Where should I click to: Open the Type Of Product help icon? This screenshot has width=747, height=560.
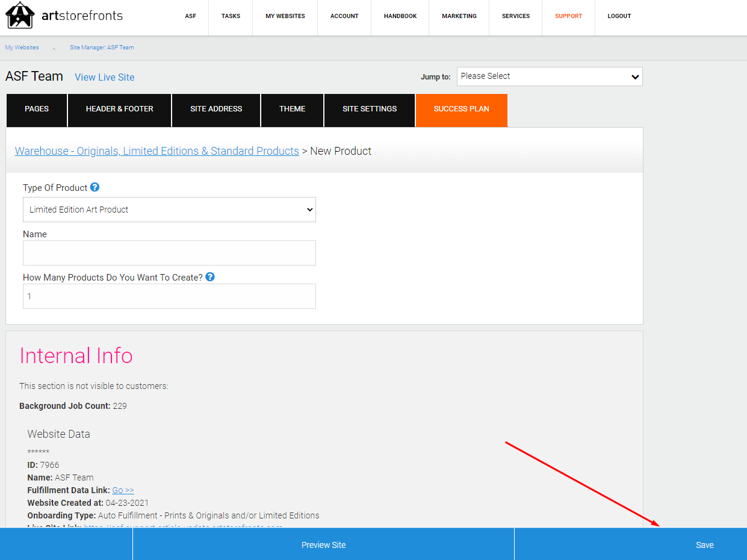(95, 187)
